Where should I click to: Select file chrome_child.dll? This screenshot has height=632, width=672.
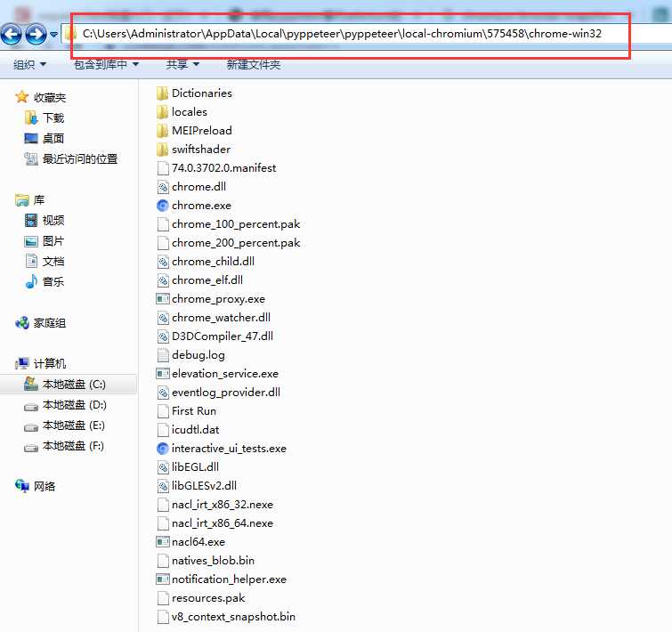206,262
